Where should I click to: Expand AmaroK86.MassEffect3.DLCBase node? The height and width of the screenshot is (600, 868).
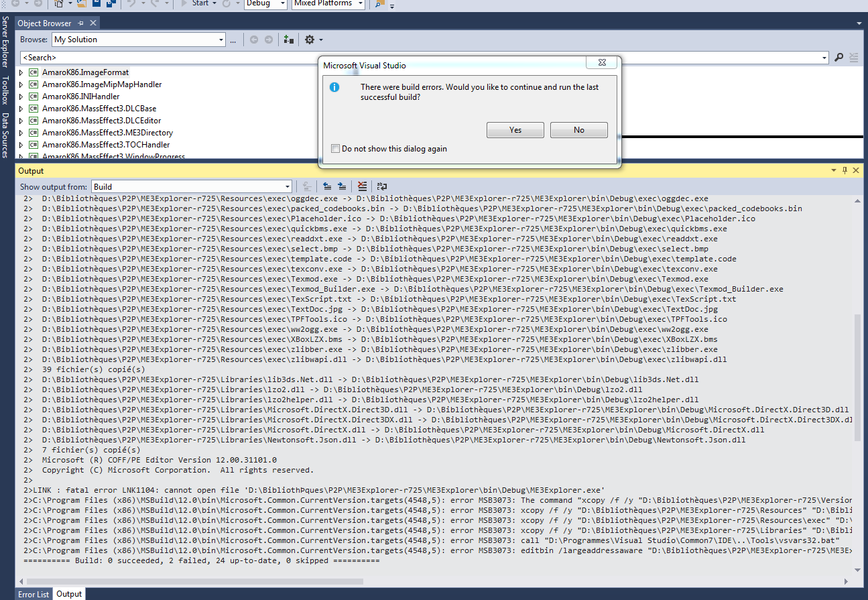click(21, 109)
